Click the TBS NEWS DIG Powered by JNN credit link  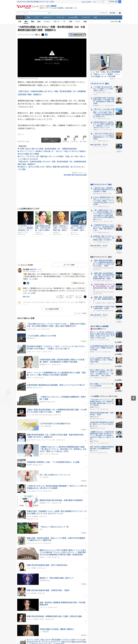(x=75, y=175)
